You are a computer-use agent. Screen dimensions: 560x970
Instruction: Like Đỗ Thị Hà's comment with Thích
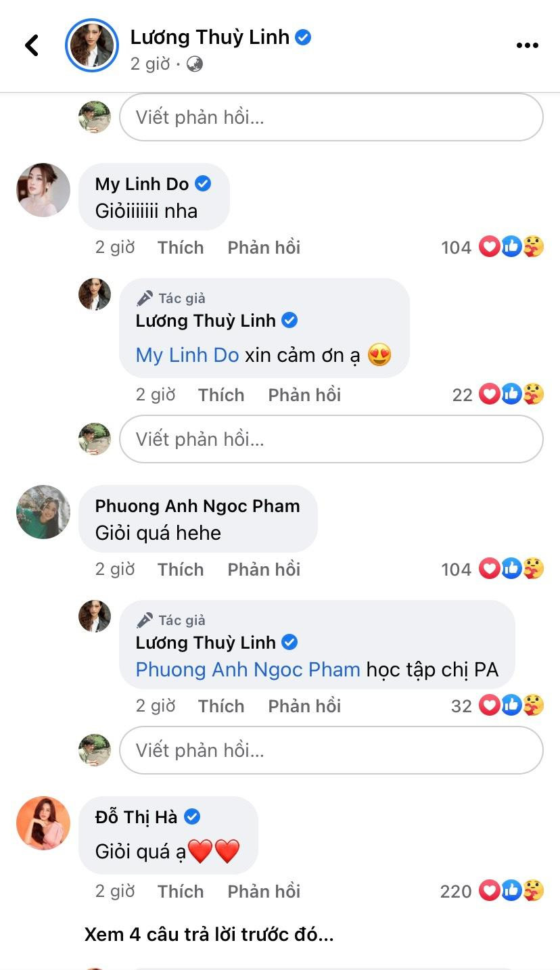[x=181, y=892]
